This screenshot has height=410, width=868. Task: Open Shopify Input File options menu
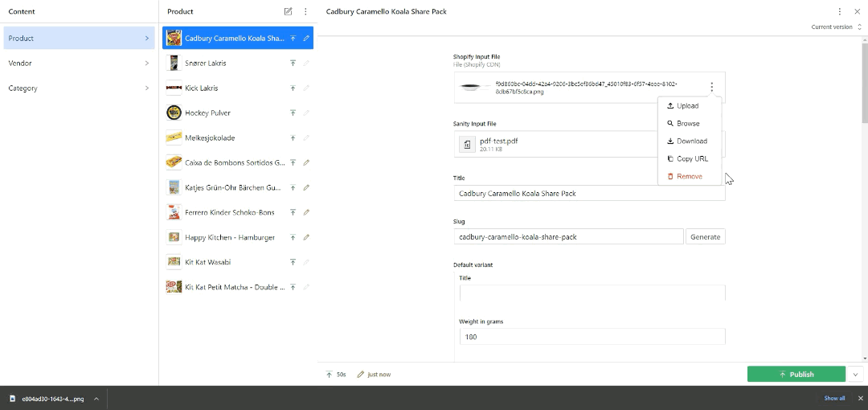[711, 87]
